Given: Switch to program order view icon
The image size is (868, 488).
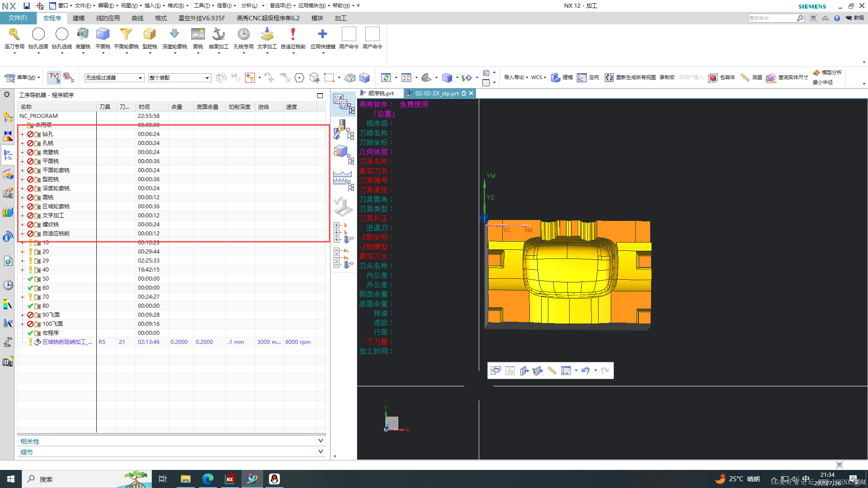Looking at the screenshot, I should pos(343,104).
